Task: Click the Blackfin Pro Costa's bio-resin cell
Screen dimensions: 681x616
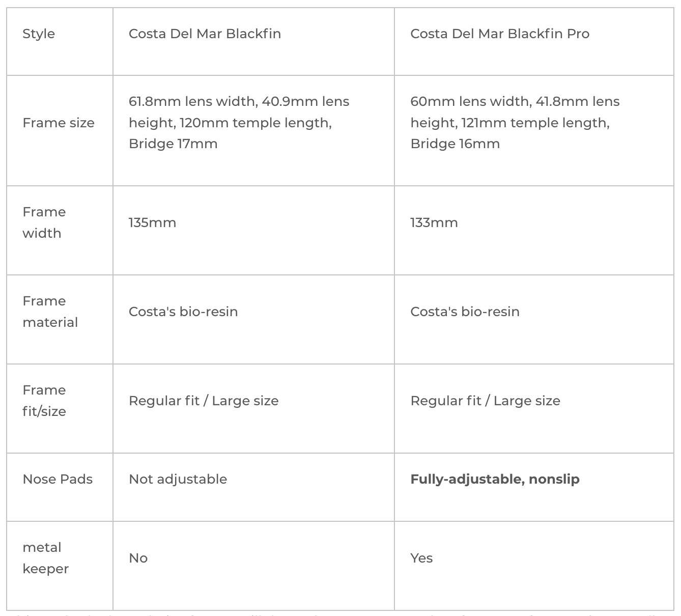Action: tap(465, 312)
